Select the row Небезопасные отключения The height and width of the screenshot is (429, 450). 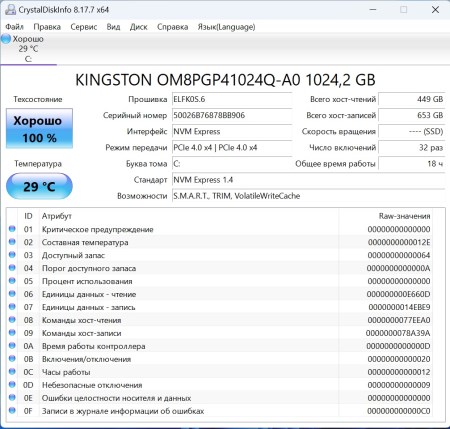tap(220, 385)
